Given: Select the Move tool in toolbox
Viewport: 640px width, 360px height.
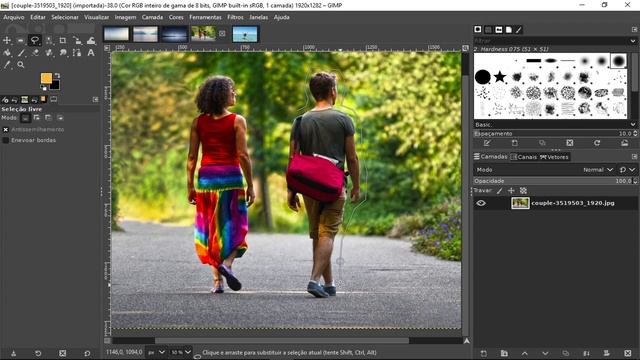Looking at the screenshot, I should click(7, 40).
